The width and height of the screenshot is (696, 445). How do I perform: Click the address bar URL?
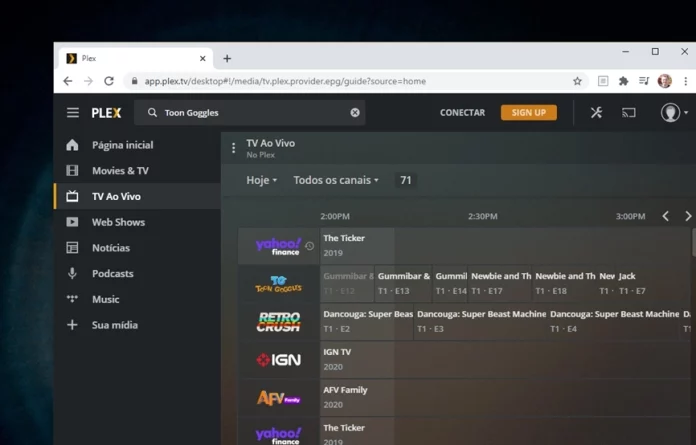(285, 81)
